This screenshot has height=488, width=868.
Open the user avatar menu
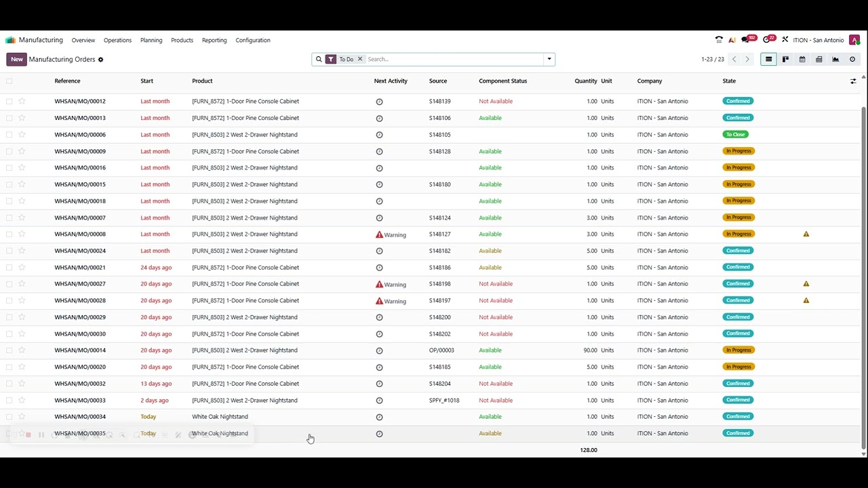(x=854, y=40)
